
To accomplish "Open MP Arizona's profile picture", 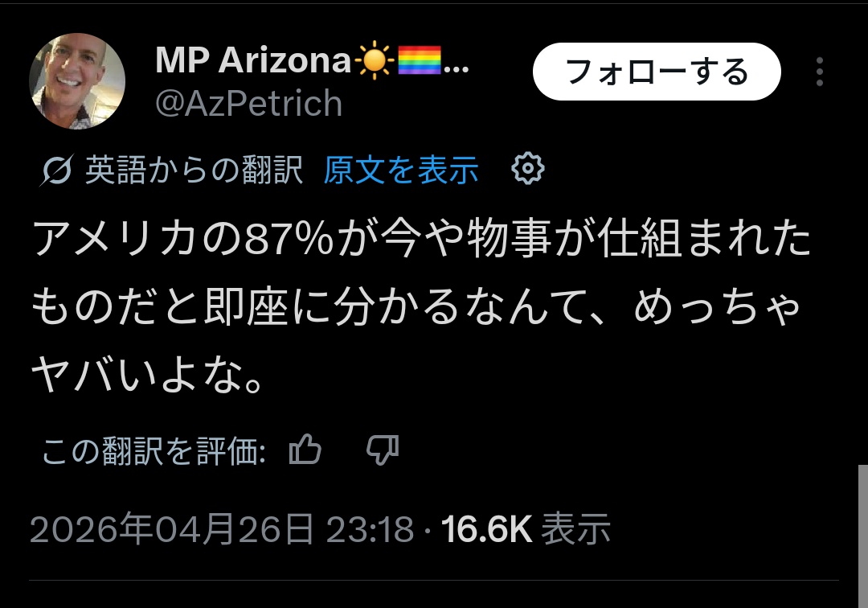I will click(77, 81).
